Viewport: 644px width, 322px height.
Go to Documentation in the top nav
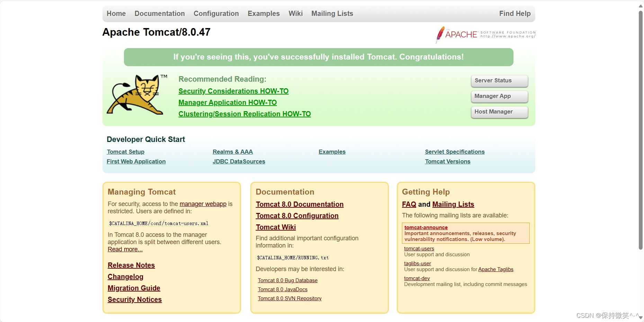coord(160,14)
